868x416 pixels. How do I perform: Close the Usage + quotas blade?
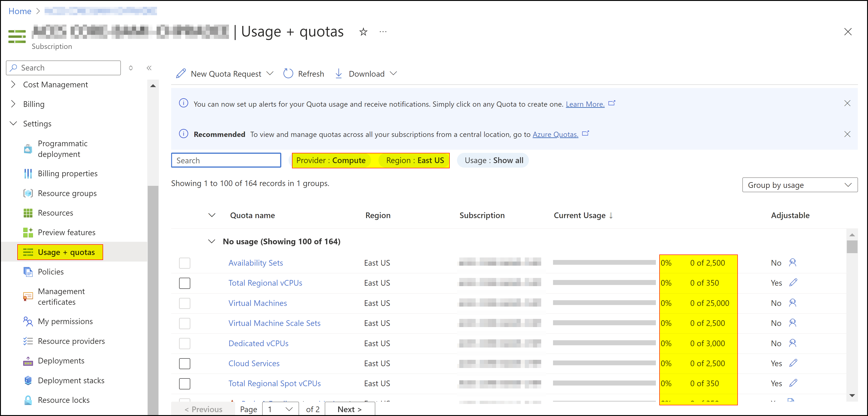click(848, 32)
